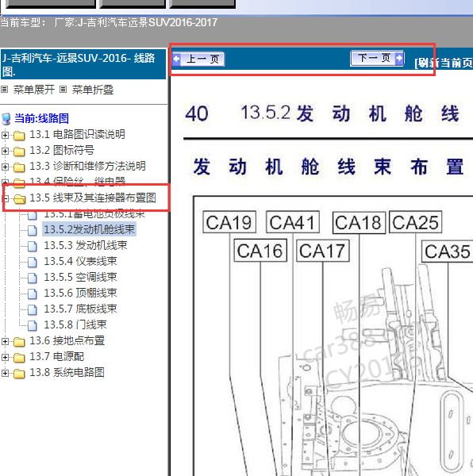The height and width of the screenshot is (476, 473).
Task: Open 13.5.5 空调线束 page
Action: point(80,277)
